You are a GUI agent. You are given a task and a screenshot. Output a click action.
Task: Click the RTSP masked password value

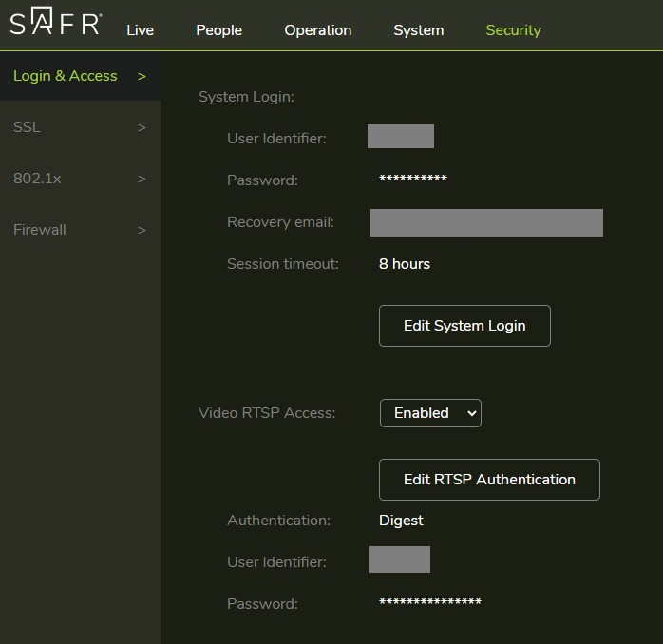pyautogui.click(x=429, y=603)
